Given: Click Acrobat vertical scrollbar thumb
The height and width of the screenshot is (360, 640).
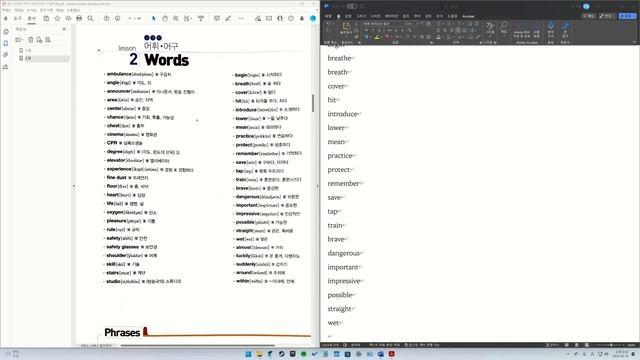Looking at the screenshot, I should [x=313, y=103].
